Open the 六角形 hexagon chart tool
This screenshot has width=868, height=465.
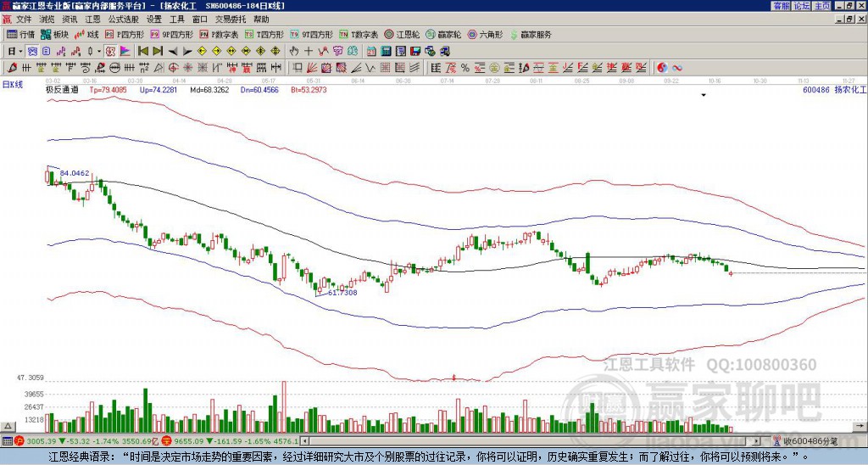click(485, 34)
